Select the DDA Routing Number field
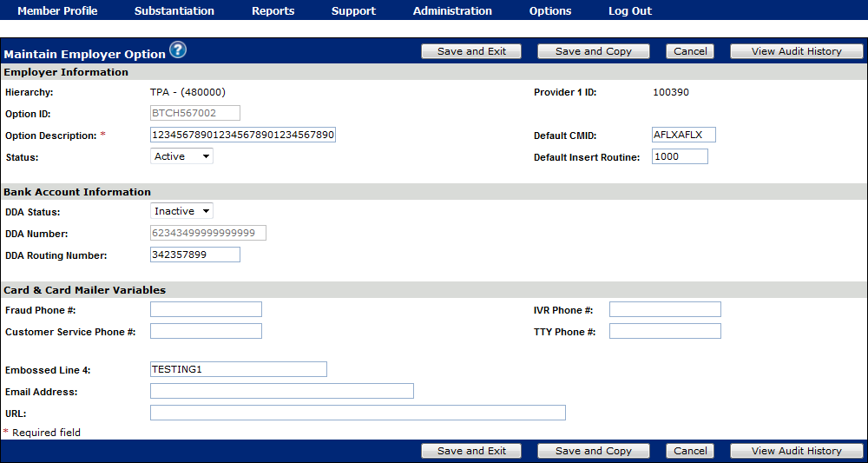 pyautogui.click(x=195, y=255)
